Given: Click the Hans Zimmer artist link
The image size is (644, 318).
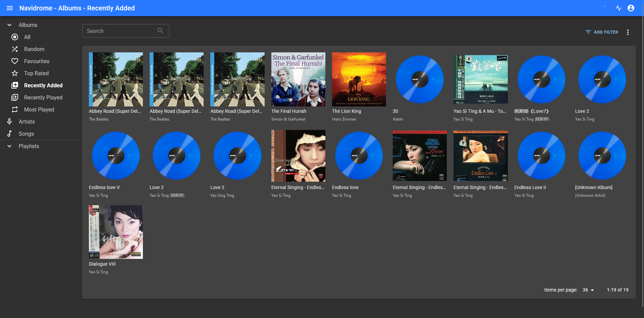Looking at the screenshot, I should click(344, 119).
